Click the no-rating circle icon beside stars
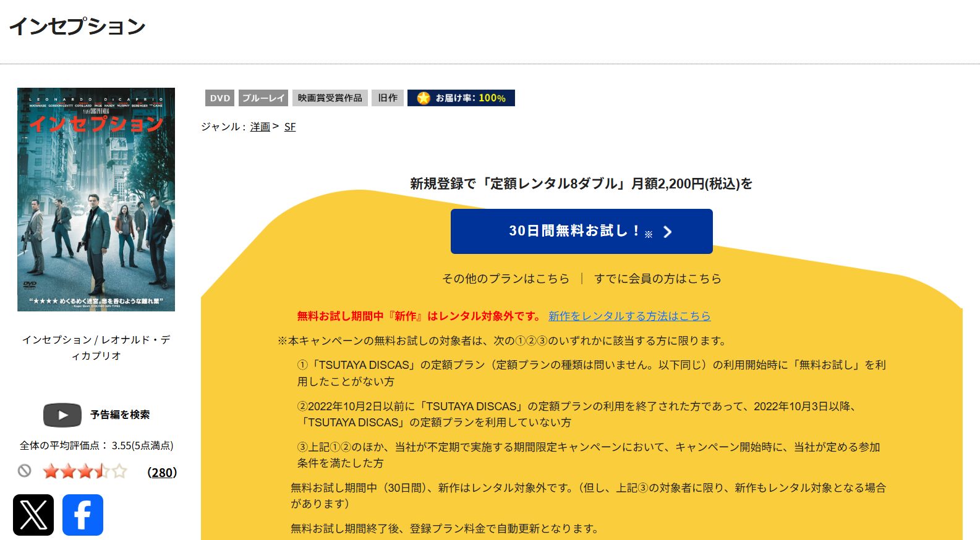The width and height of the screenshot is (980, 540). (x=25, y=471)
